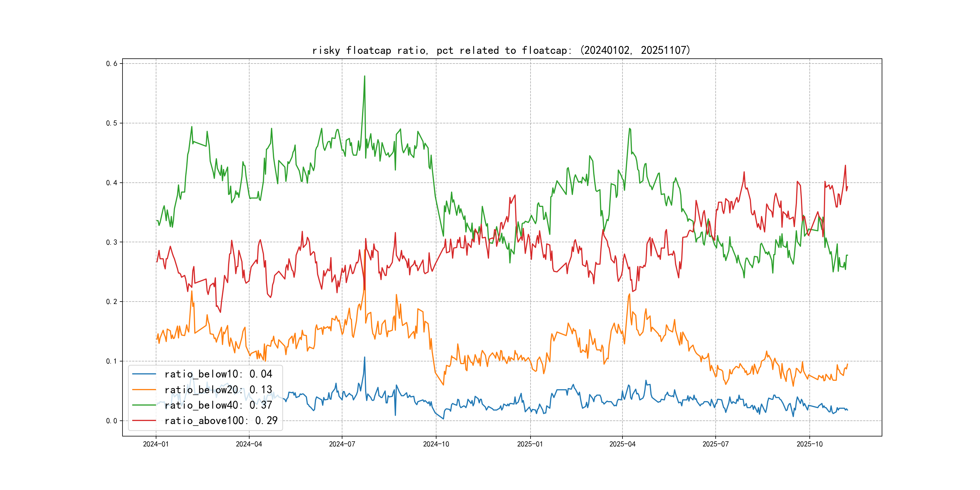The height and width of the screenshot is (490, 980).
Task: Click the red ratio_above100 legend line swatch
Action: 144,420
